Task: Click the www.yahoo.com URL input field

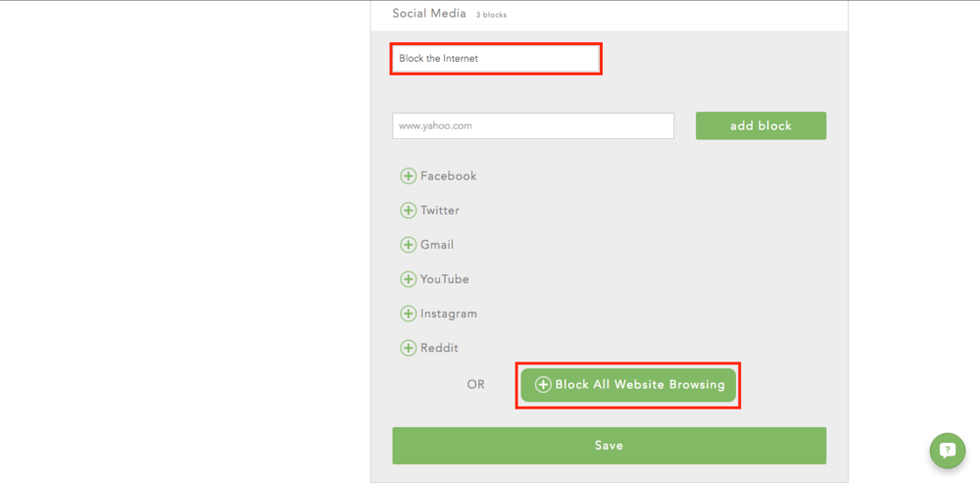Action: coord(532,126)
